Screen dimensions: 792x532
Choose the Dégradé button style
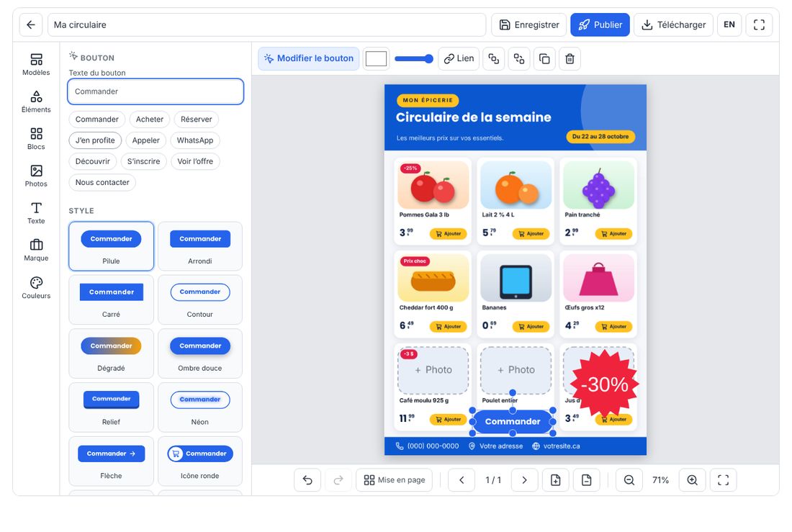111,353
